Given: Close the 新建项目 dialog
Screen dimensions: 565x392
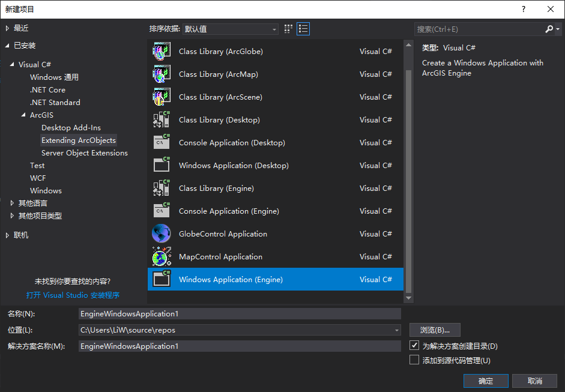Looking at the screenshot, I should [551, 9].
